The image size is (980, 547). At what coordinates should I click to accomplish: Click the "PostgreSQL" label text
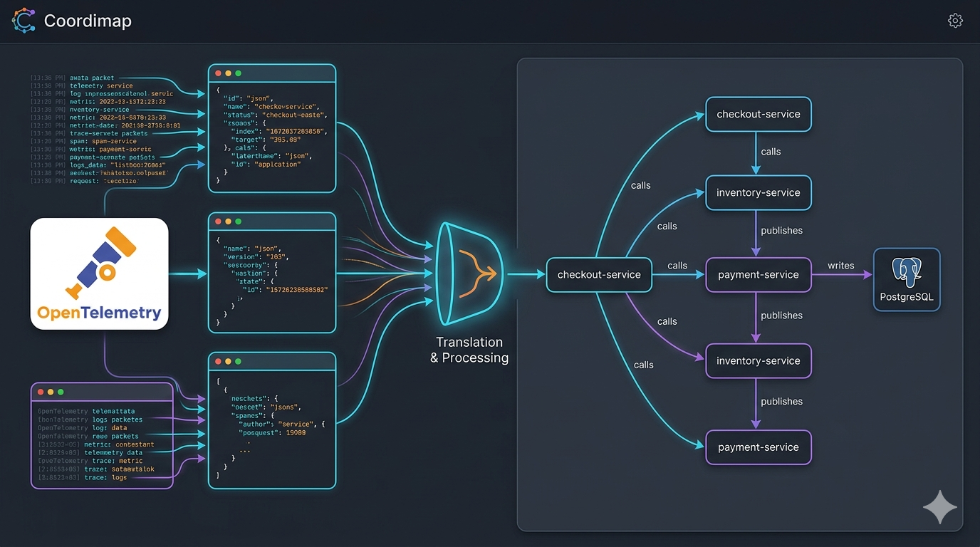coord(907,297)
